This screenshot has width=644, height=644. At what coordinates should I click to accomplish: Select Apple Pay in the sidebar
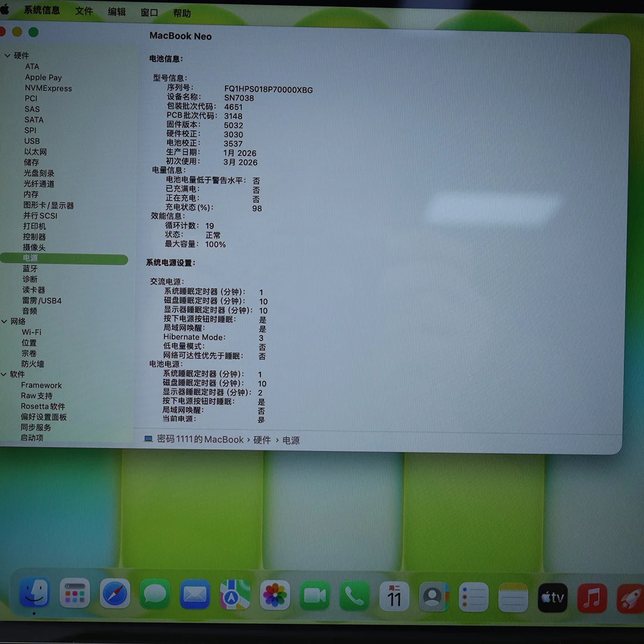click(43, 77)
